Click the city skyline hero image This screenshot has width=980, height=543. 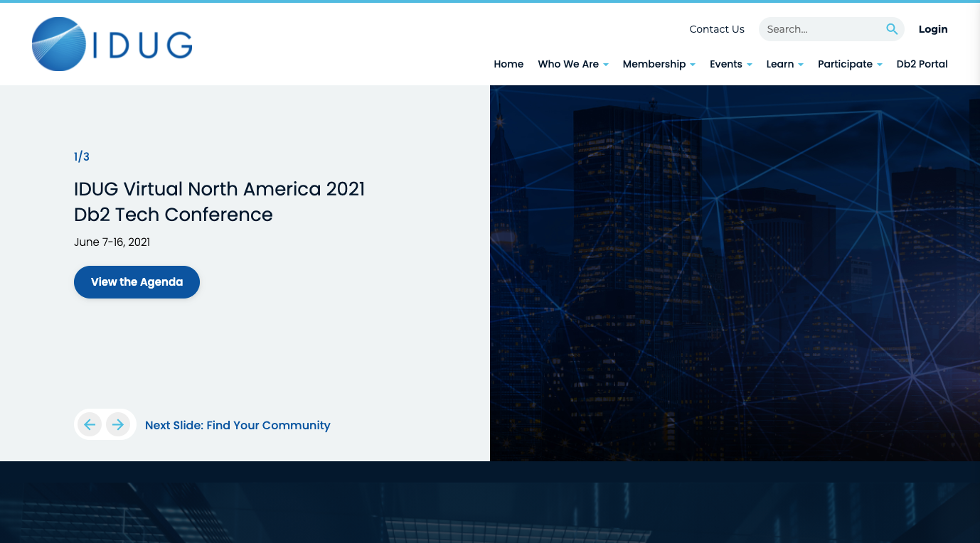[735, 273]
